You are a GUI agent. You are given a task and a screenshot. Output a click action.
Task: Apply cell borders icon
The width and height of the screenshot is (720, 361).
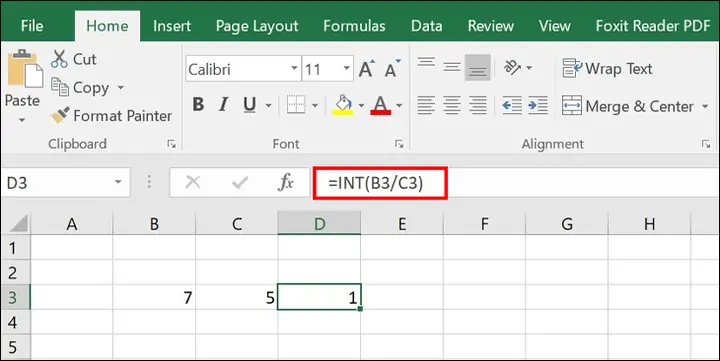296,105
